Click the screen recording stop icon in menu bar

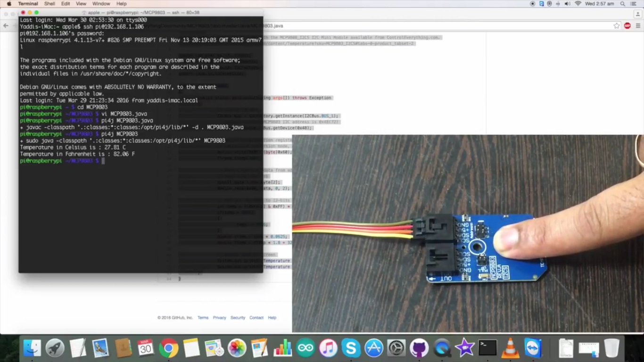533,4
